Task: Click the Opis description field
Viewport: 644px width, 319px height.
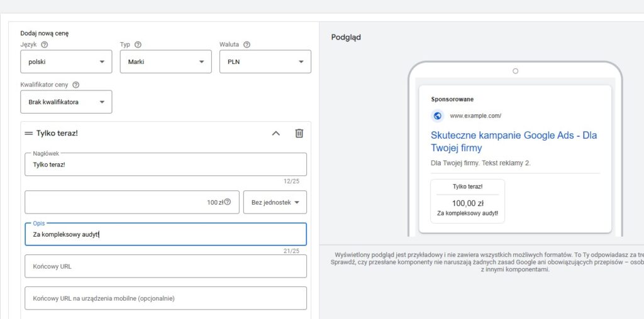Action: [165, 234]
